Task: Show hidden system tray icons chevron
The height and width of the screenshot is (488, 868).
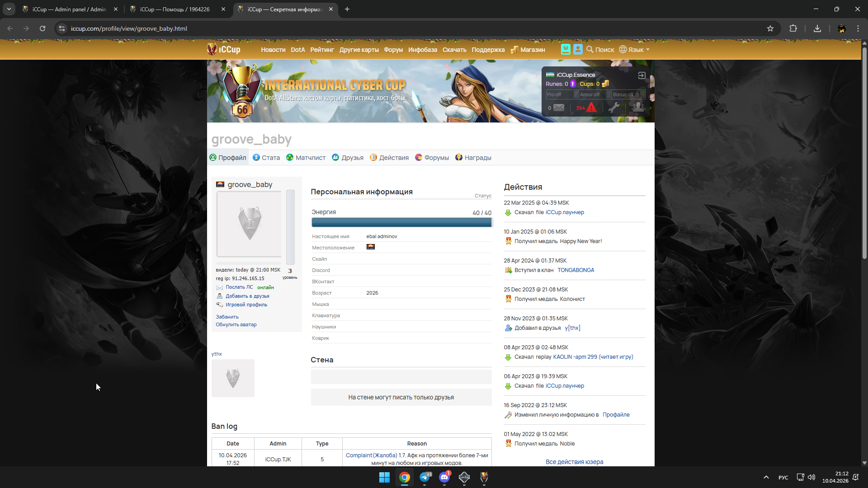Action: [766, 477]
